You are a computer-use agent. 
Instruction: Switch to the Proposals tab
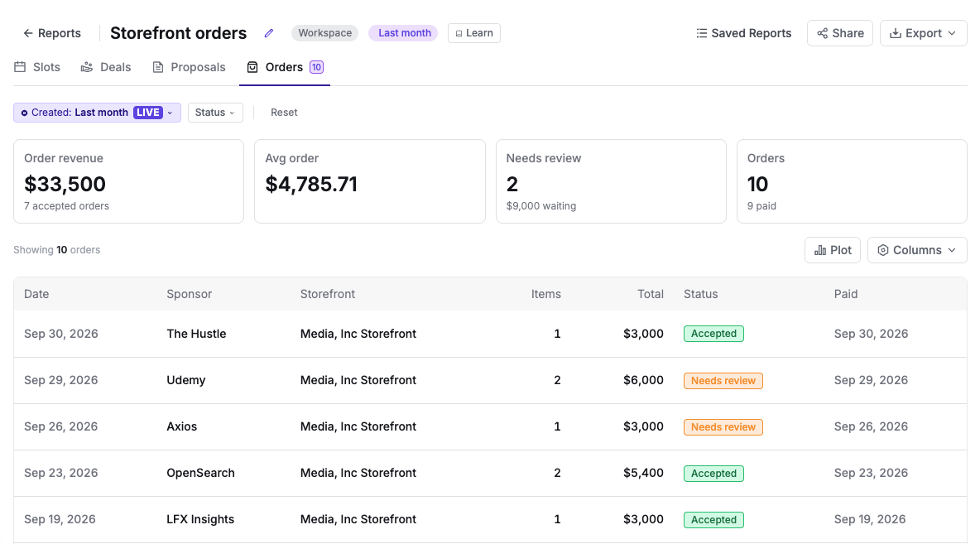pos(190,67)
